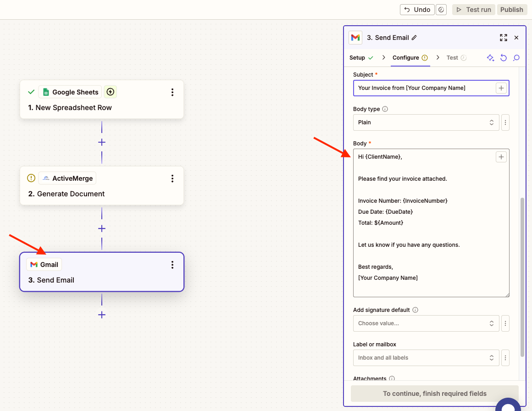Click the refresh step icon in the panel
The height and width of the screenshot is (411, 532).
[504, 57]
